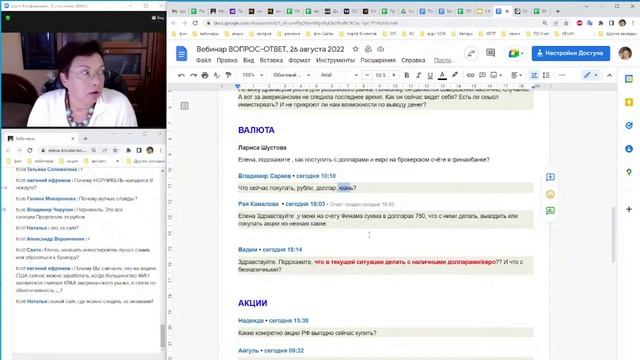Viewport: 640px width, 360px height.
Task: Decrease font size with minus button
Action: [367, 75]
